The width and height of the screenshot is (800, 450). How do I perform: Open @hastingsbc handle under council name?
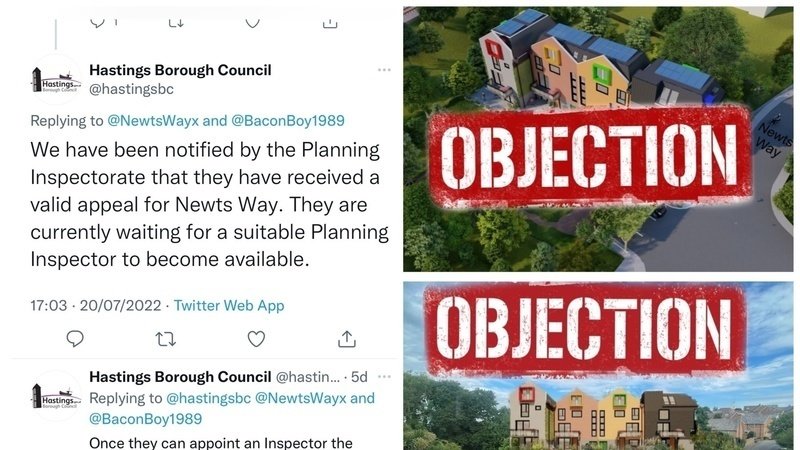(x=132, y=89)
